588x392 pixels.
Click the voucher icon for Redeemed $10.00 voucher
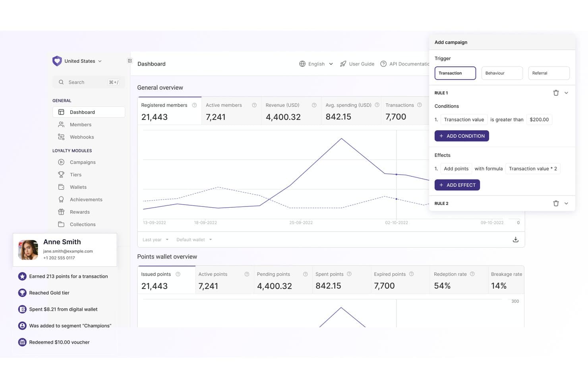(22, 342)
